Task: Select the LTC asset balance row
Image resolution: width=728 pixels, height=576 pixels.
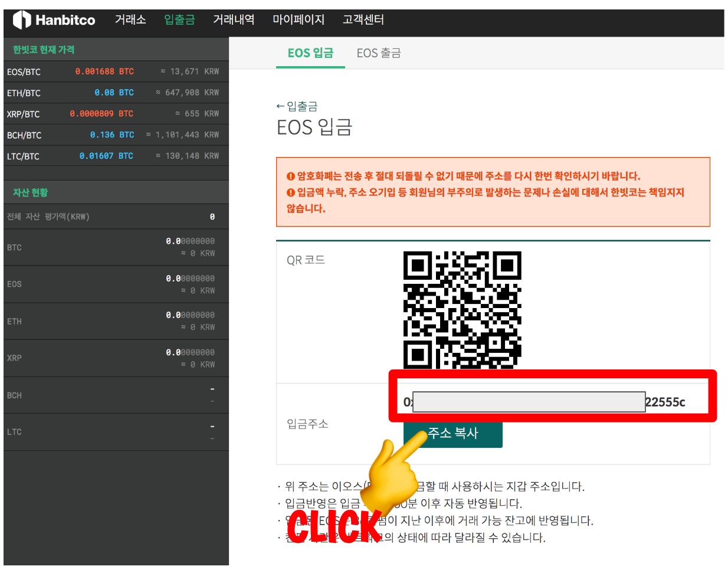Action: (116, 432)
